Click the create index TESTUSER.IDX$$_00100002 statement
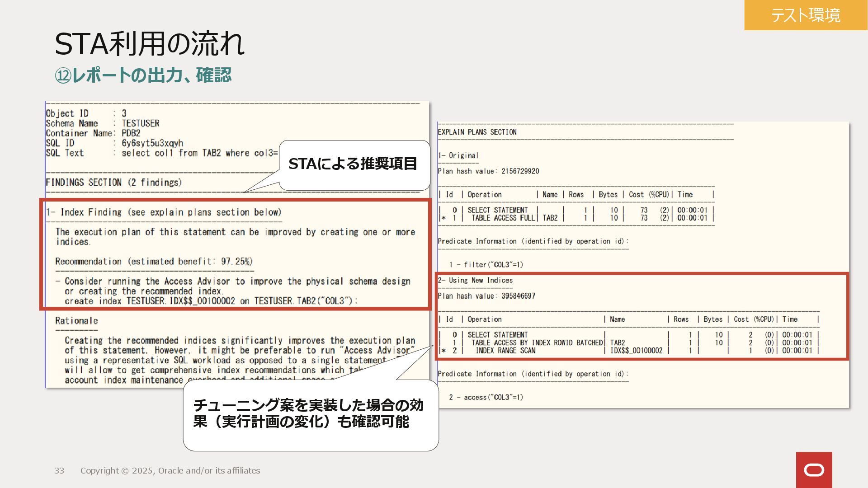 [x=211, y=301]
